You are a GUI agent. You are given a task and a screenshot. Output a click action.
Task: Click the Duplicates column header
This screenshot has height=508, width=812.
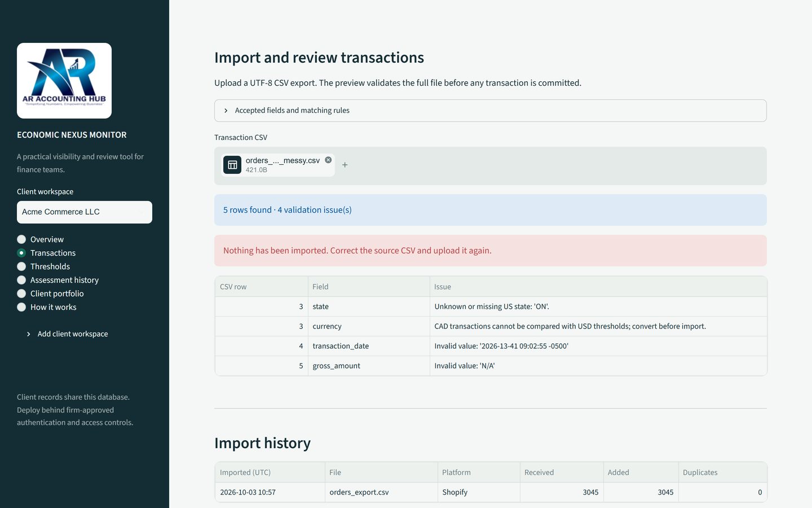[723, 472]
